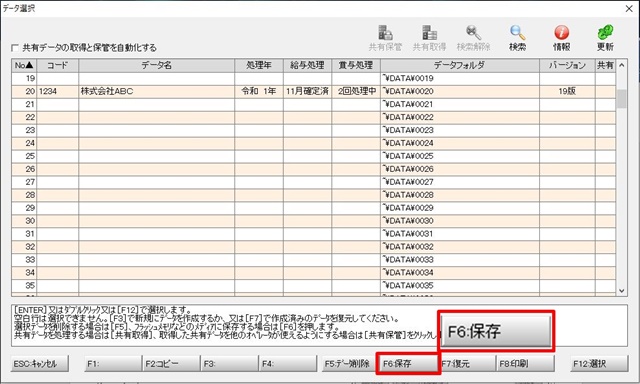Click the 共有保管 toolbar icon
640x384 pixels.
pos(385,38)
